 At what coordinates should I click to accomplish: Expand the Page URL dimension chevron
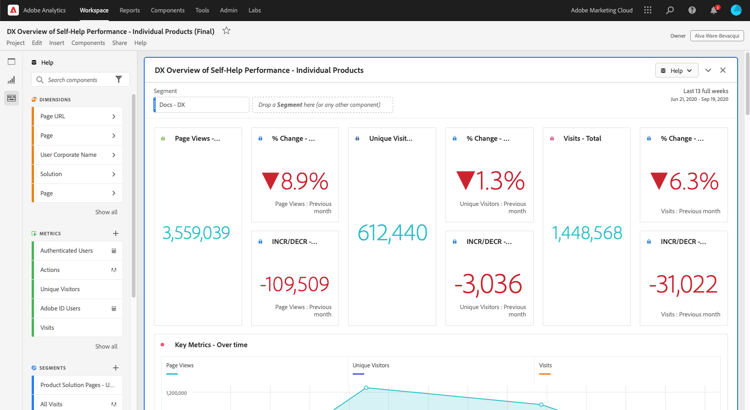pos(114,116)
